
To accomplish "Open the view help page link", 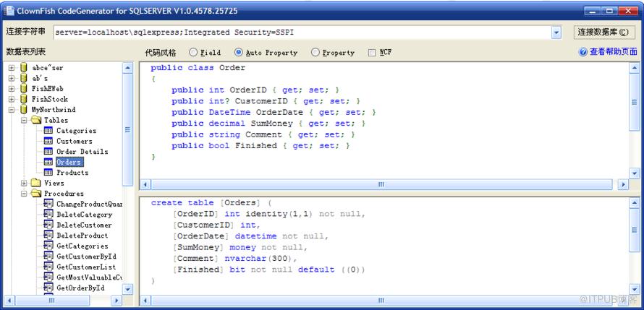I will click(613, 52).
